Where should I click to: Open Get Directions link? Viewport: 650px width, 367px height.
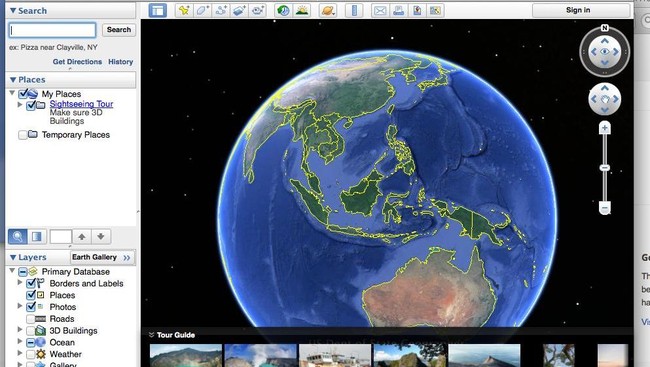click(77, 61)
